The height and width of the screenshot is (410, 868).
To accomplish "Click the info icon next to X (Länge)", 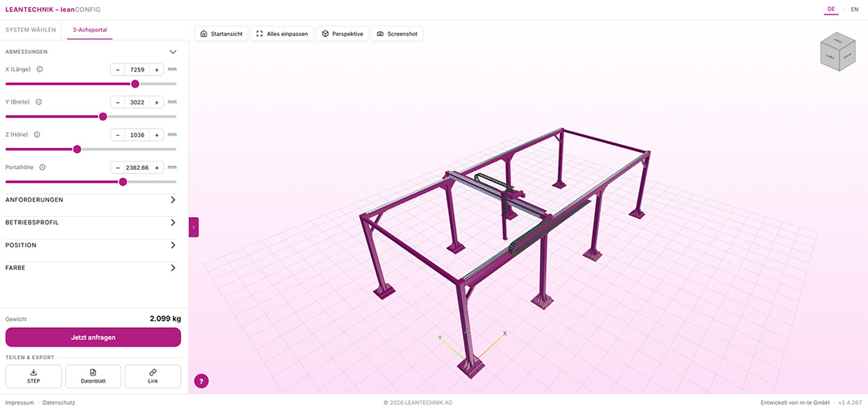I will point(40,70).
